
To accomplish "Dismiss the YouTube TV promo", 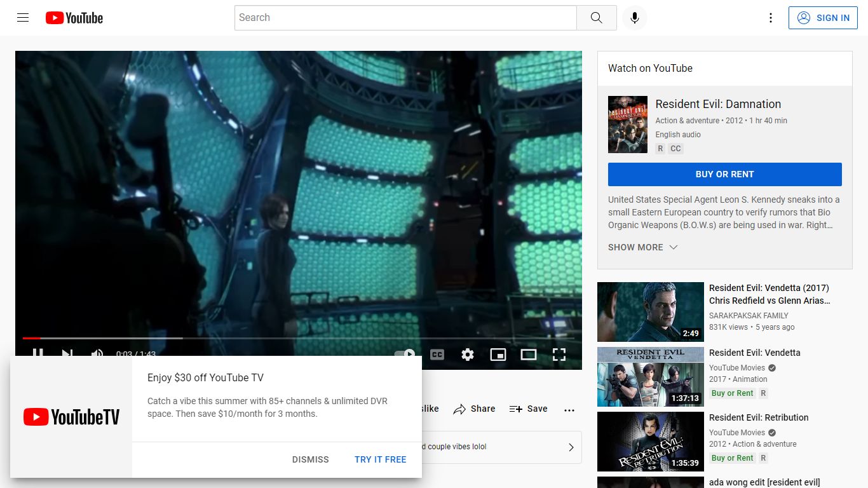I will pos(311,459).
